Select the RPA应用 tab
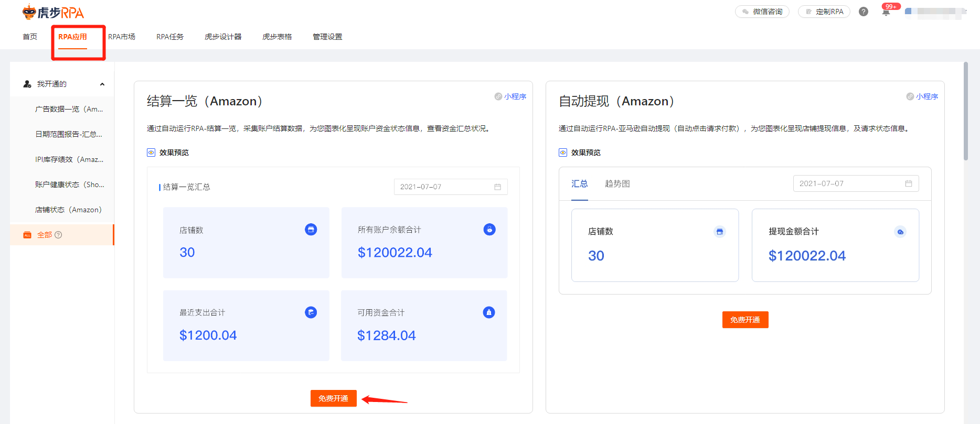Image resolution: width=980 pixels, height=424 pixels. (x=72, y=37)
